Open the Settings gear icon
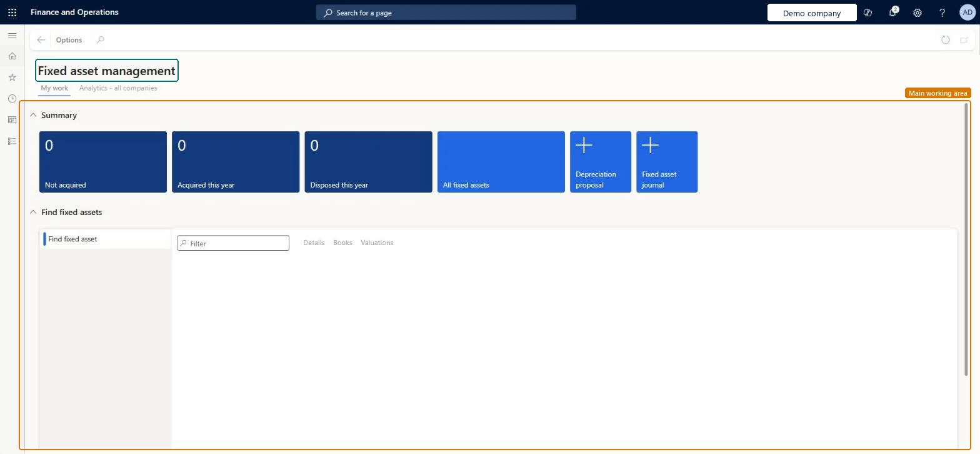The width and height of the screenshot is (980, 454). pyautogui.click(x=917, y=13)
